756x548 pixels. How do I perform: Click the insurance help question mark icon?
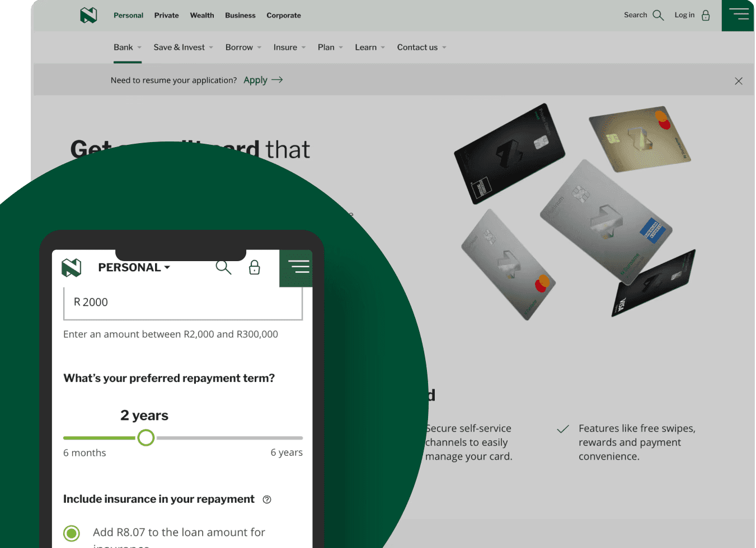pos(267,499)
